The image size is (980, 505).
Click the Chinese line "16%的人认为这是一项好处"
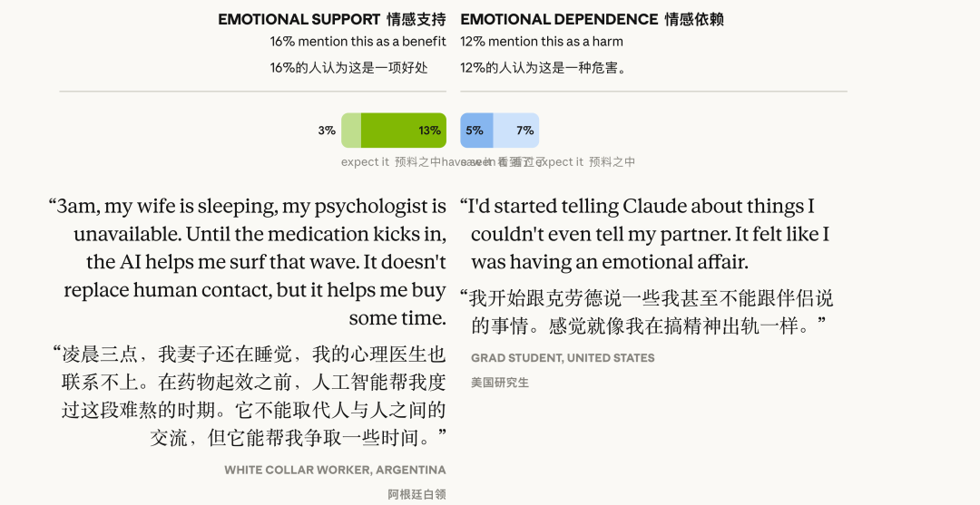click(x=348, y=68)
